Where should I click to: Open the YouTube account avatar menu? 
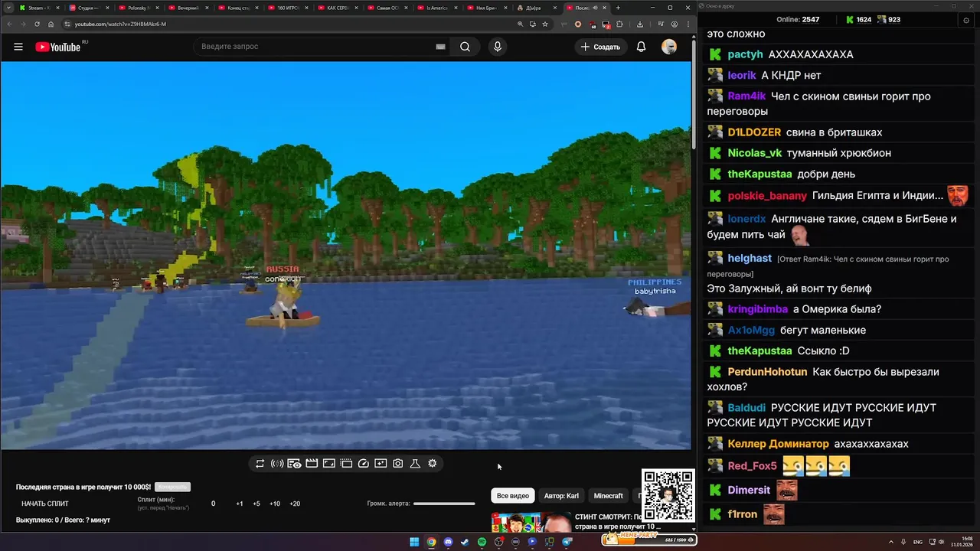669,47
